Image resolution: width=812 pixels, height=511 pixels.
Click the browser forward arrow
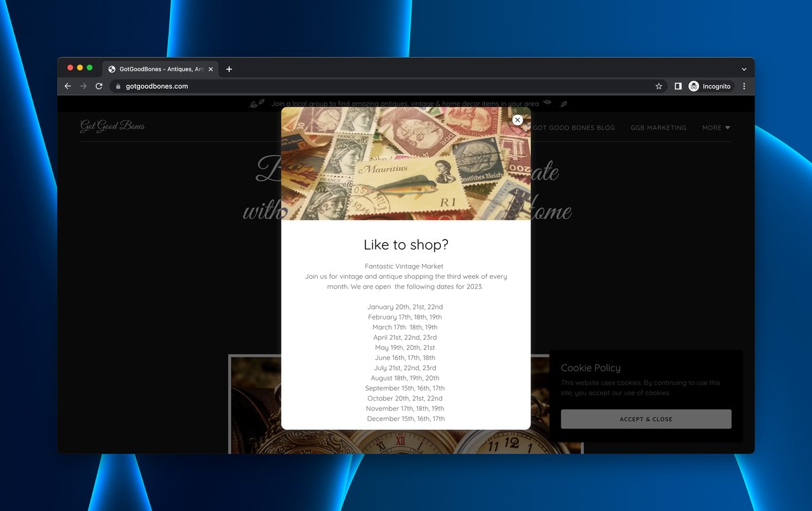[x=83, y=86]
